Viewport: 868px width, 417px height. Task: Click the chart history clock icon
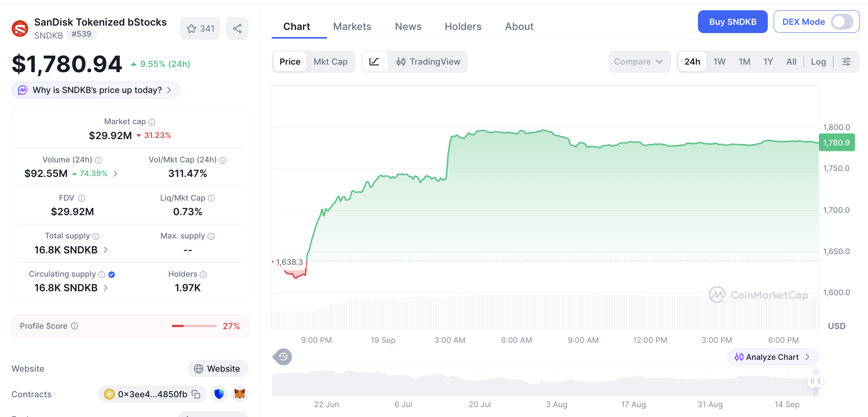click(283, 357)
